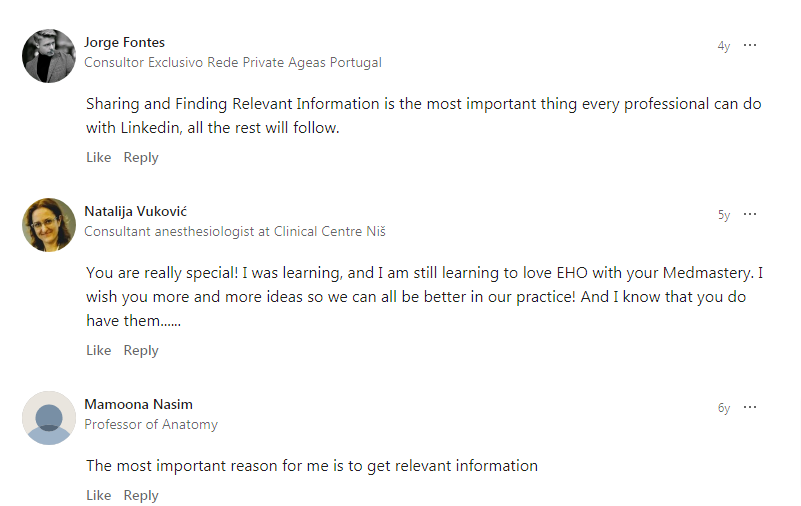Screen dimensions: 801x506
Task: Open the more options menu on Natalija Vuković's comment
Action: 750,214
